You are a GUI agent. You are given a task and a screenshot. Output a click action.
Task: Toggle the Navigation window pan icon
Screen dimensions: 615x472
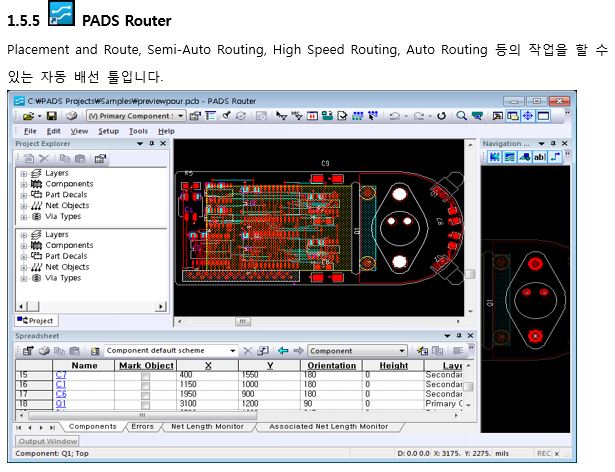coord(528,116)
